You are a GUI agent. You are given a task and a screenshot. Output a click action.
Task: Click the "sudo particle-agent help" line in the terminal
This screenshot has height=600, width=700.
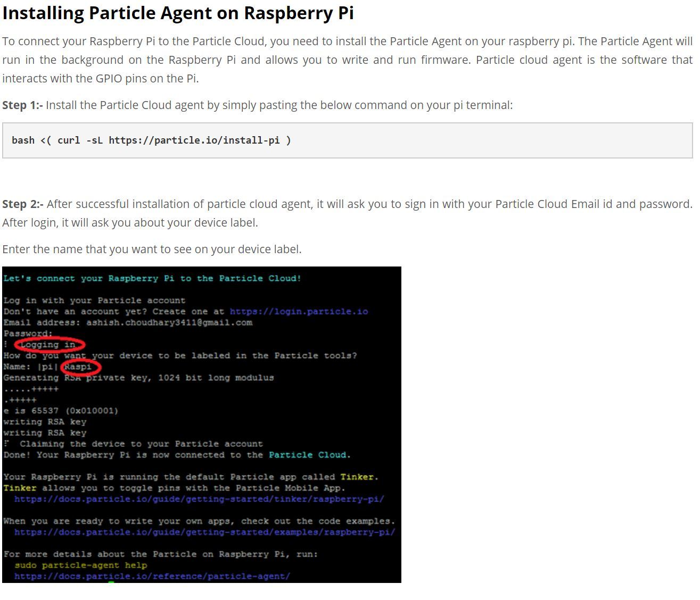click(80, 565)
